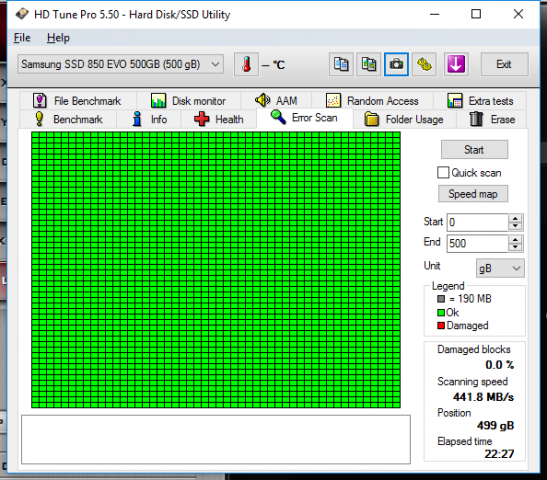Switch to the Erase tab
Screen dimensions: 547x480
pos(492,119)
